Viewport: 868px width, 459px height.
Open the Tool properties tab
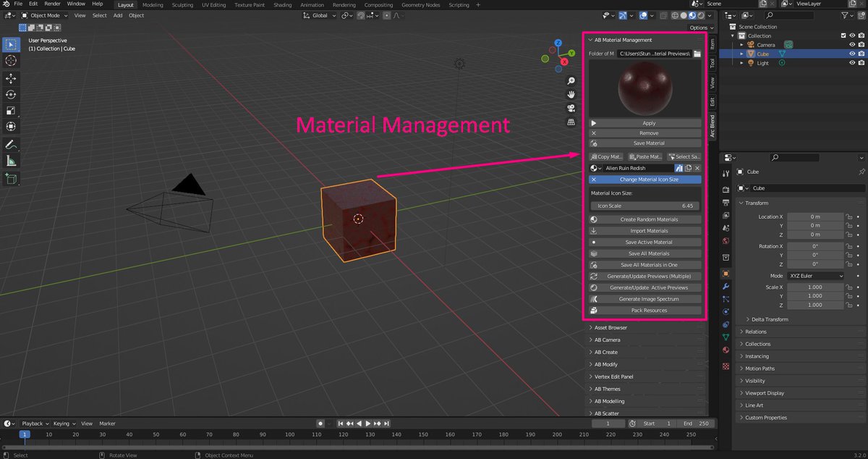pyautogui.click(x=726, y=172)
